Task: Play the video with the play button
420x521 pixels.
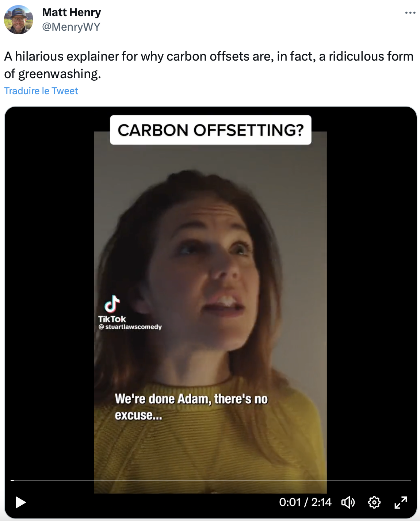Action: [x=21, y=502]
